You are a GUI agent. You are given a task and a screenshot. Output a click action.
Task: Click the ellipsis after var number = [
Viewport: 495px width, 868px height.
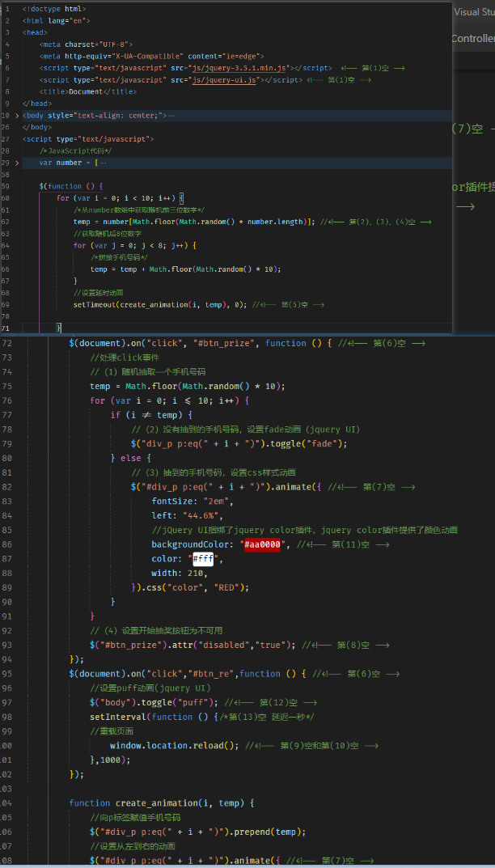point(103,163)
